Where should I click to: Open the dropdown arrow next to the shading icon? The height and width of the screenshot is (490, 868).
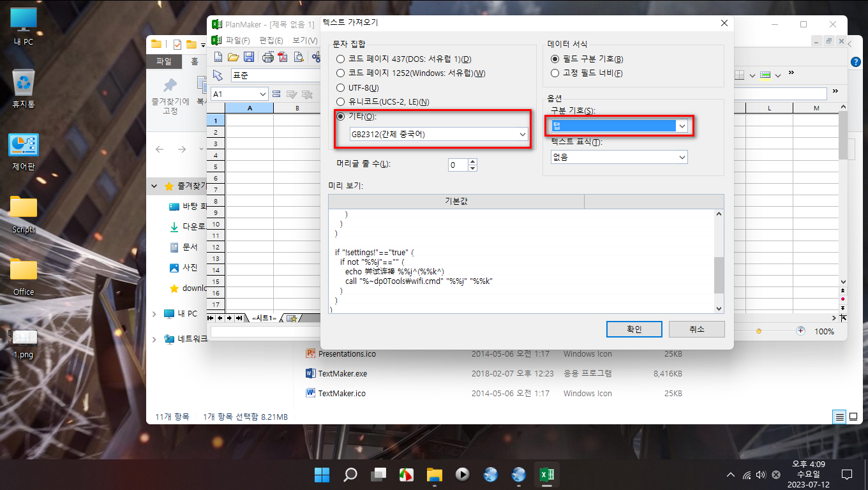pos(777,75)
